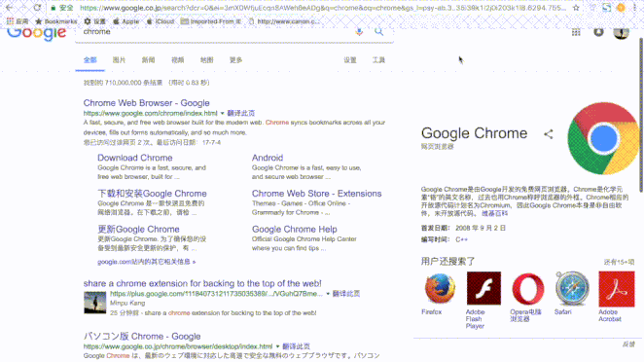The image size is (644, 362).
Task: Expand dropdown arrow beside google.com/chrome/index.html URL
Action: pyautogui.click(x=222, y=113)
